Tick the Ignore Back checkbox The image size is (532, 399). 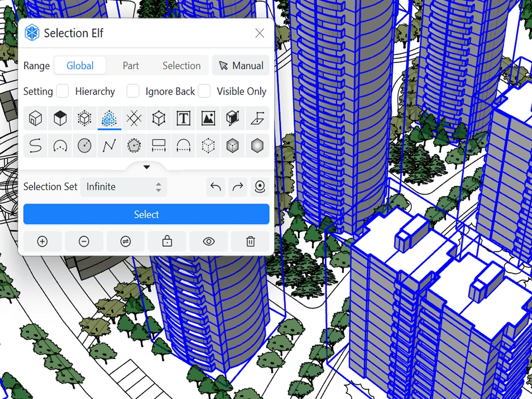click(133, 91)
